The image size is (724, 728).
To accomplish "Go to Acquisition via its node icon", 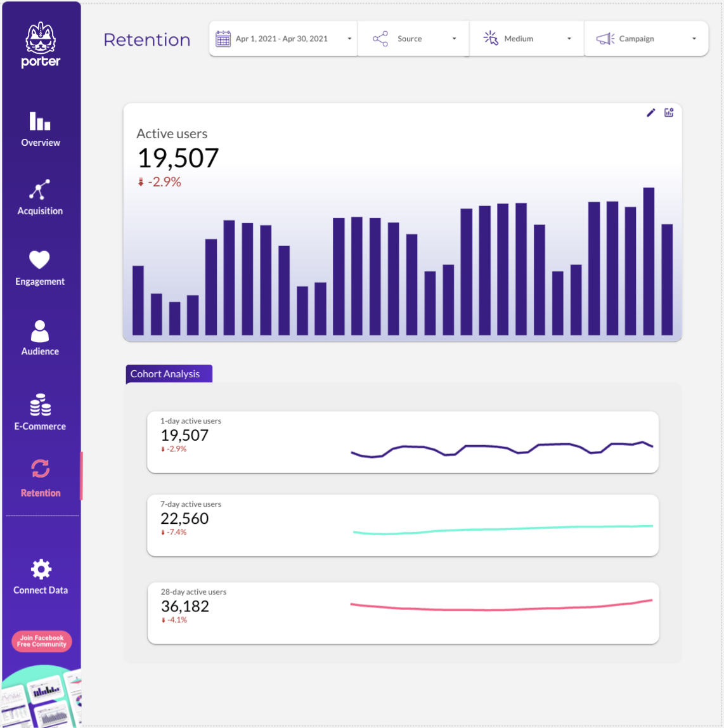I will (40, 190).
